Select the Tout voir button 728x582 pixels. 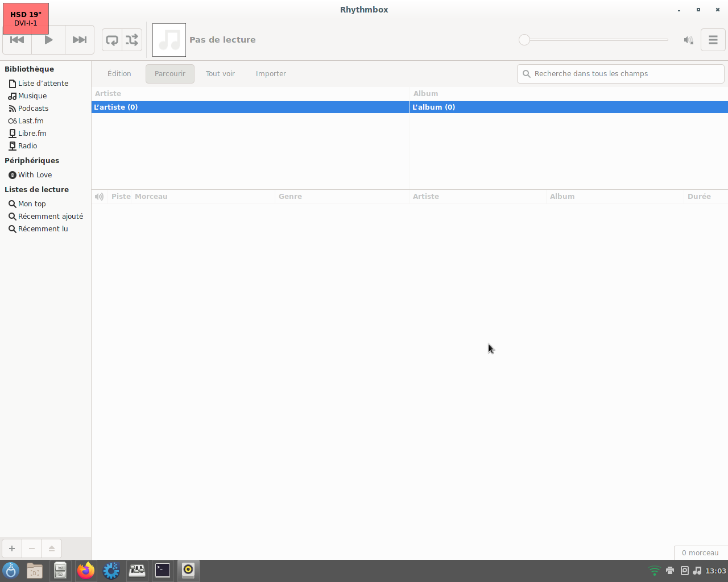(221, 74)
